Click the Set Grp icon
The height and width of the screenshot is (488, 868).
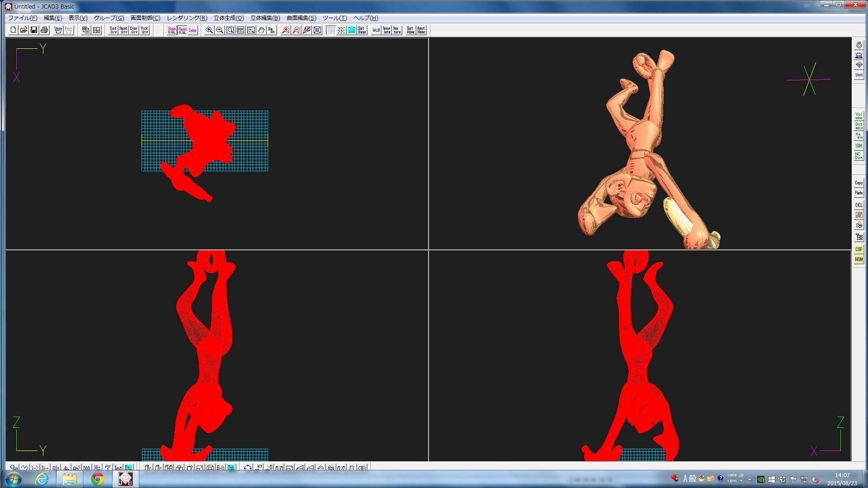coord(113,30)
